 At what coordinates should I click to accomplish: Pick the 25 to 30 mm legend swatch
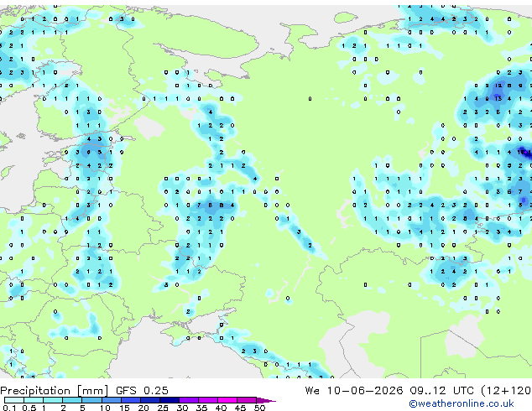click(x=170, y=400)
